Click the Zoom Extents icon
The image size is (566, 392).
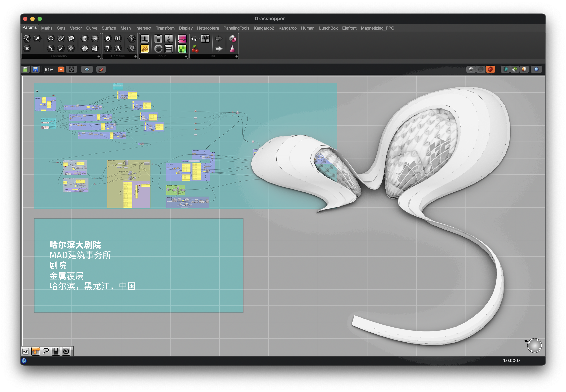[x=71, y=69]
